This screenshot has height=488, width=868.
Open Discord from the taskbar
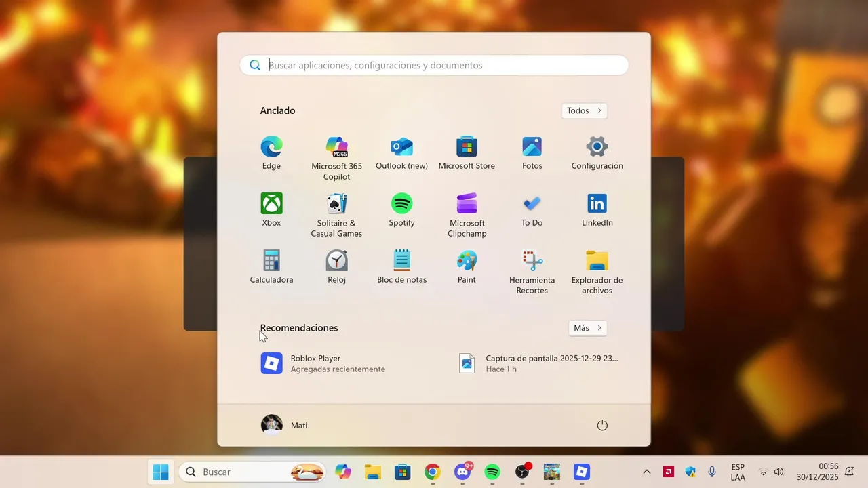(463, 472)
